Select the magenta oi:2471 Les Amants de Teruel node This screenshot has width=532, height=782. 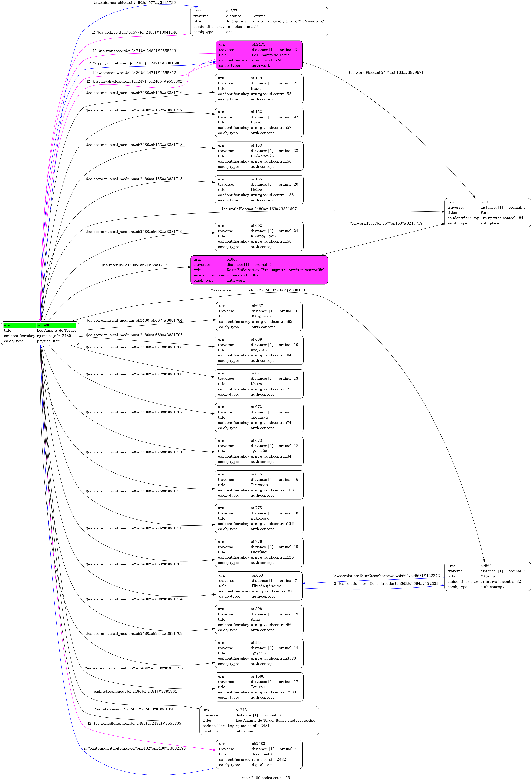(x=259, y=55)
